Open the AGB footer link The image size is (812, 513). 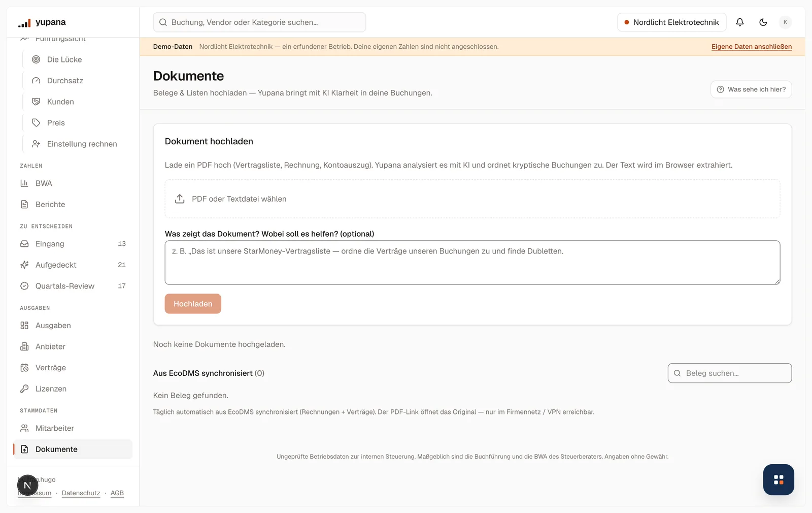pos(117,493)
